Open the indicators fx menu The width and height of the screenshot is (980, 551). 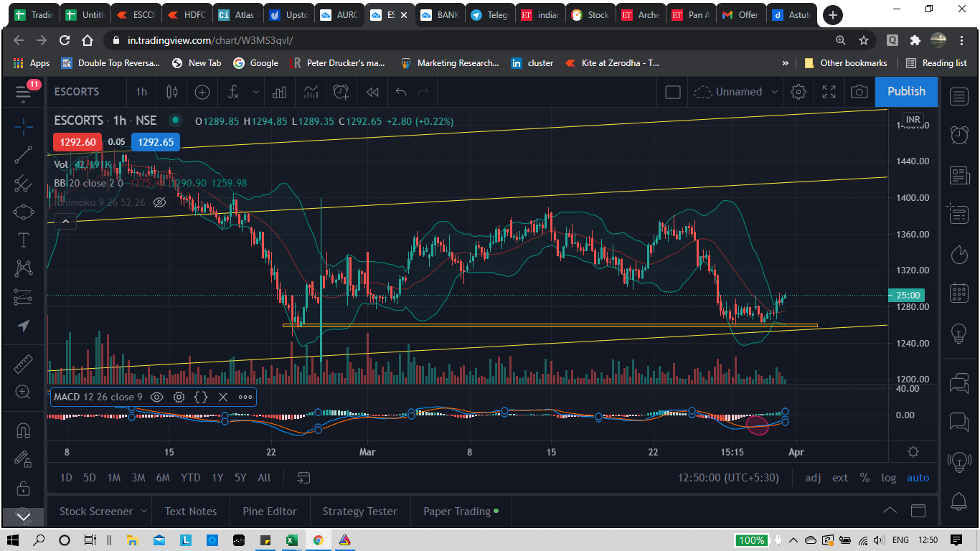click(232, 92)
